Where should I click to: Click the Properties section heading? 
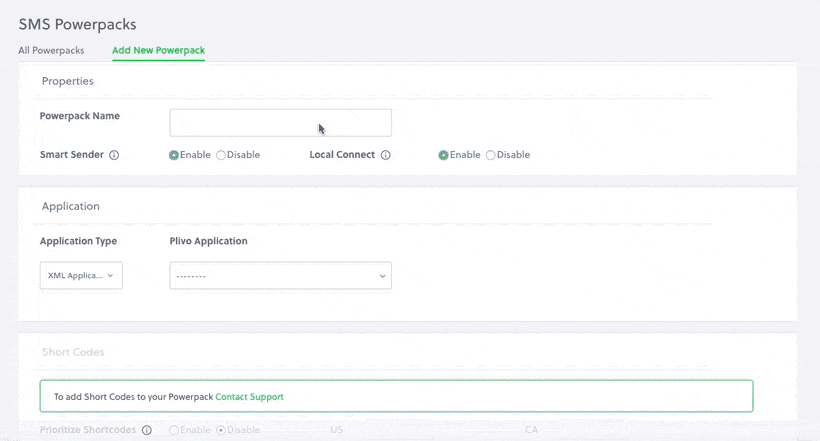pos(68,81)
